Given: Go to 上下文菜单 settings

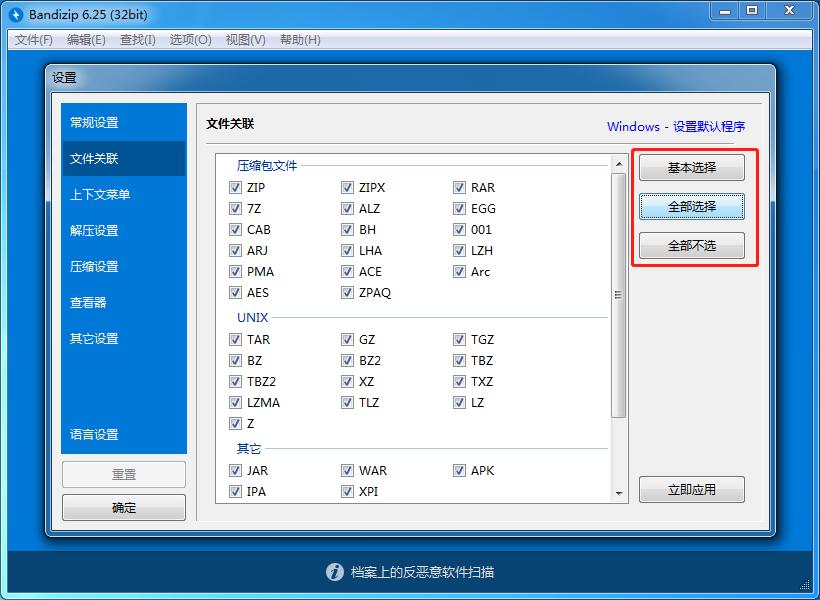Looking at the screenshot, I should click(124, 195).
